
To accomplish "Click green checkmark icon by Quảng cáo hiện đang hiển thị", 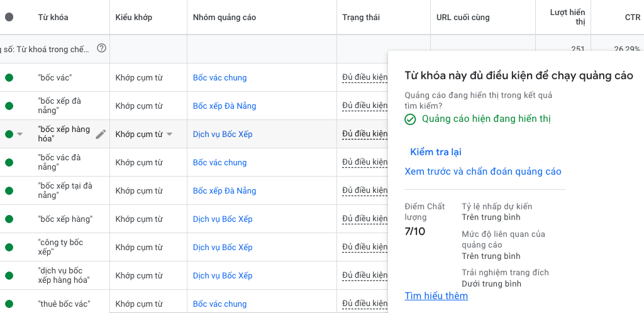I will tap(410, 119).
